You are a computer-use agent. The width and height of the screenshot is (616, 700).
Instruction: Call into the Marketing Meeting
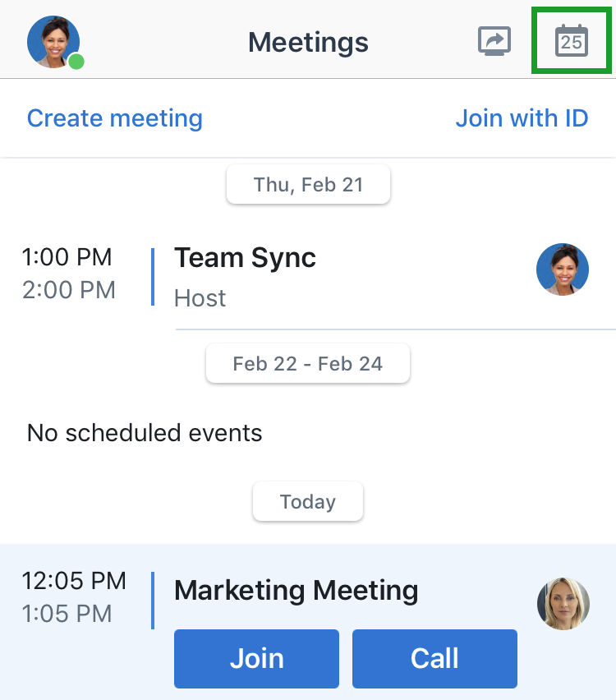pyautogui.click(x=434, y=658)
